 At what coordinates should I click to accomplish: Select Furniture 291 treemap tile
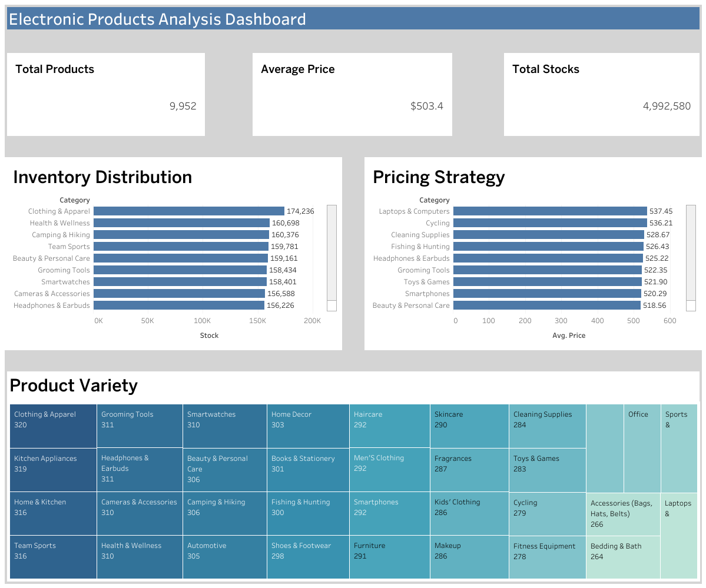click(x=389, y=557)
